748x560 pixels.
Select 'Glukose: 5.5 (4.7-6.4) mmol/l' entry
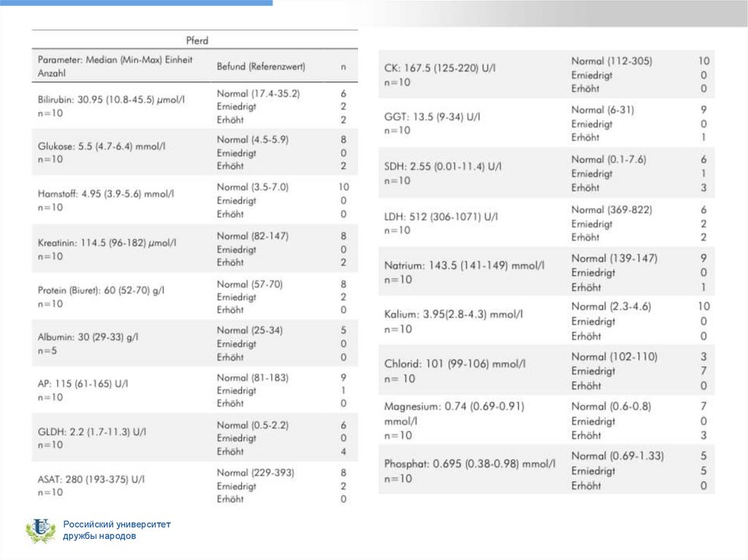pyautogui.click(x=102, y=146)
